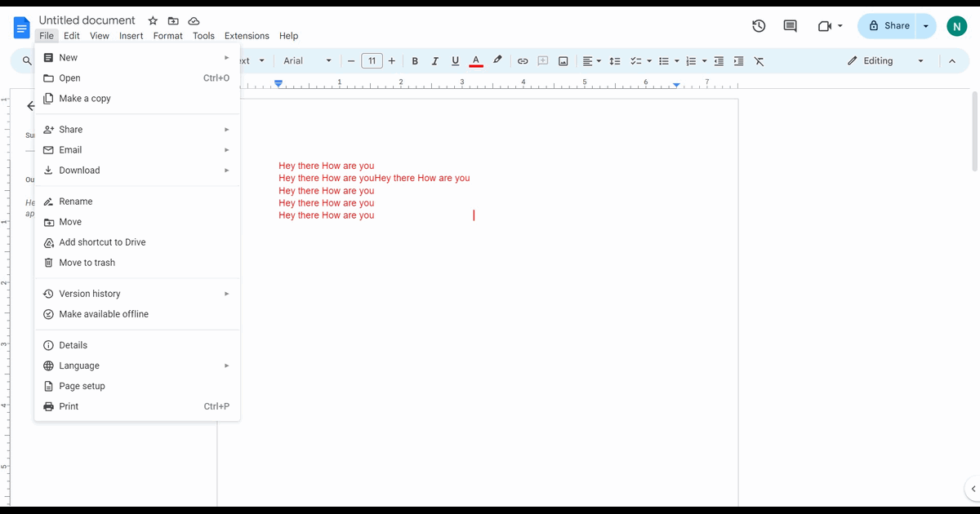The width and height of the screenshot is (980, 514).
Task: Open numbered list options arrow
Action: pos(704,61)
